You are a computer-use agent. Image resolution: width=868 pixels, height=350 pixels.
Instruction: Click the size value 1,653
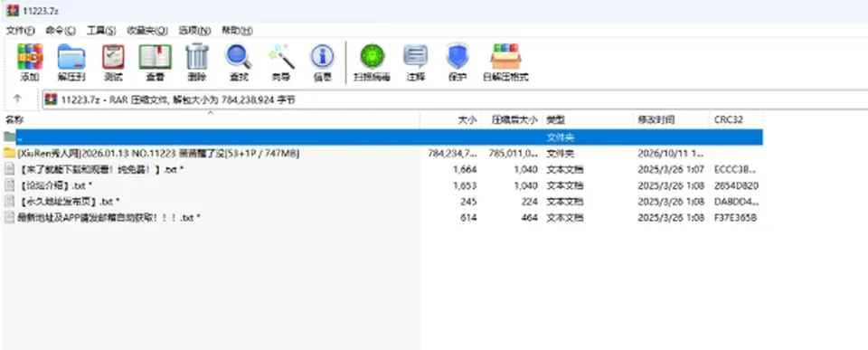pos(465,185)
